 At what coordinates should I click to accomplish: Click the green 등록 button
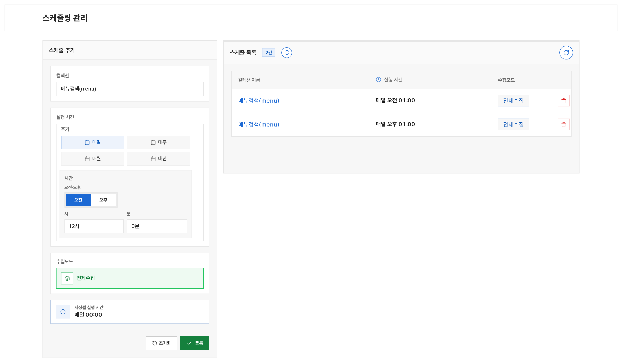tap(195, 343)
